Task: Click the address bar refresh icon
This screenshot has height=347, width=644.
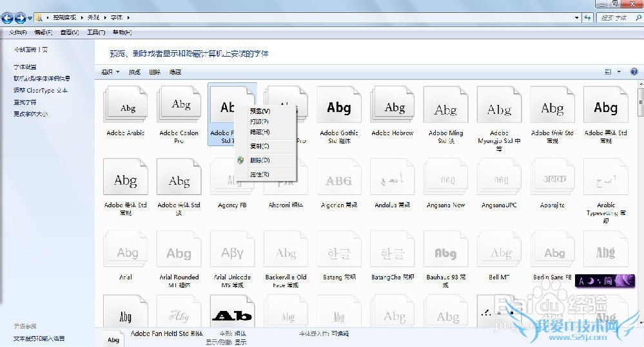Action: [x=587, y=18]
